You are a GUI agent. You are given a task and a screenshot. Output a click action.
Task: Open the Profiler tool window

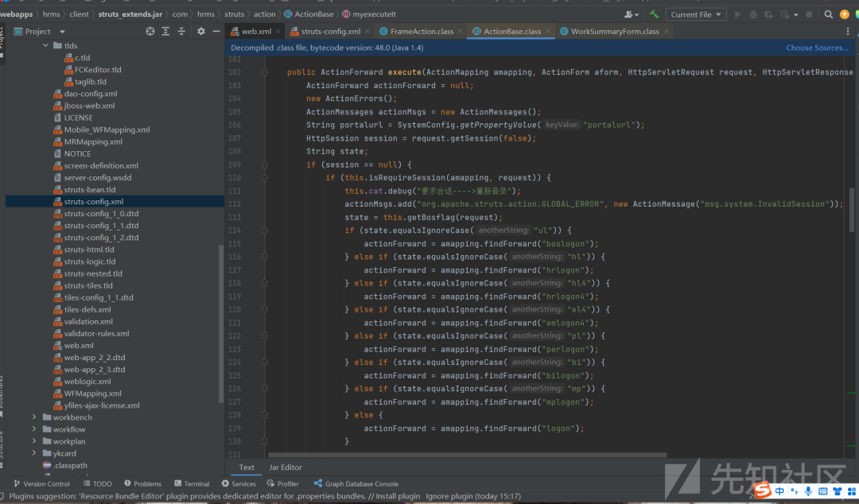(282, 484)
